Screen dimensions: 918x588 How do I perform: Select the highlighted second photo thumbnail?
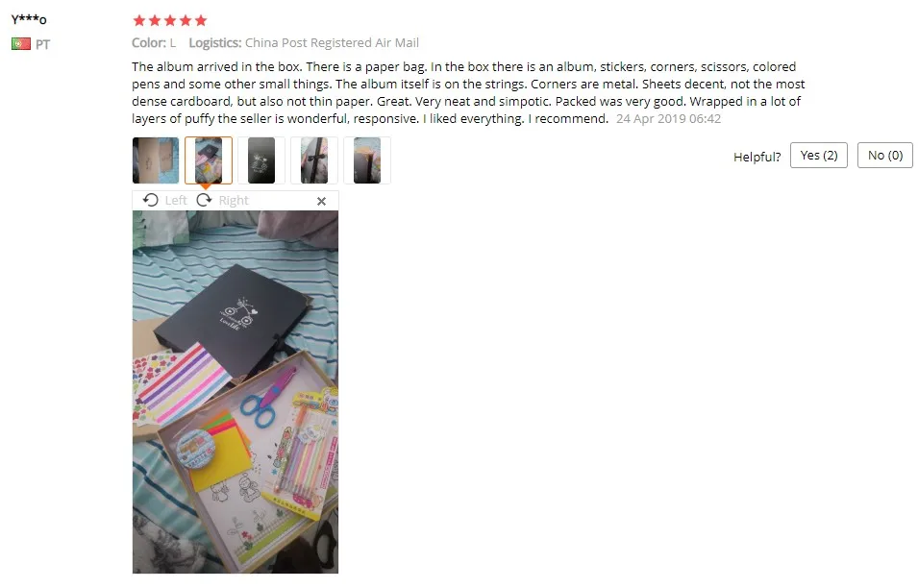209,160
